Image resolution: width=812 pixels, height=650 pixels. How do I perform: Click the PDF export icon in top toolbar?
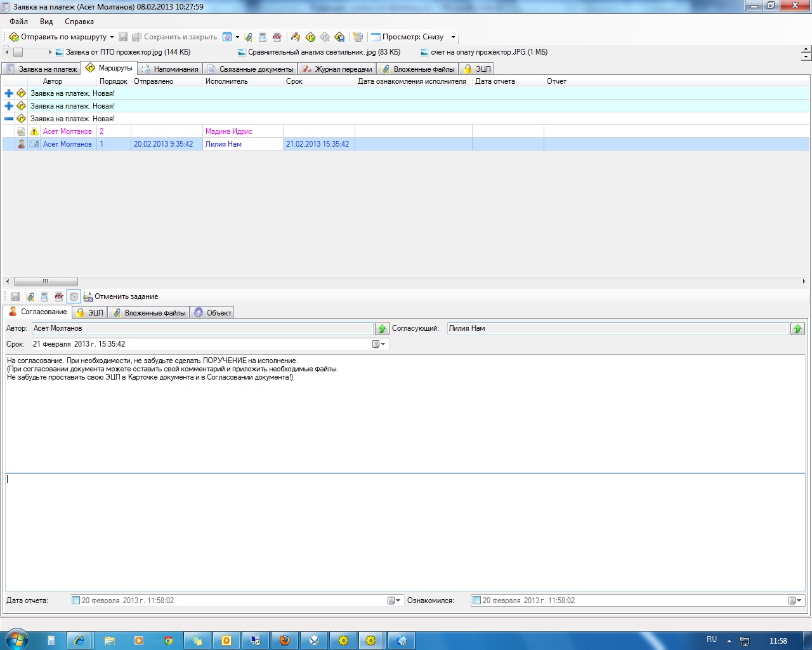pos(277,37)
